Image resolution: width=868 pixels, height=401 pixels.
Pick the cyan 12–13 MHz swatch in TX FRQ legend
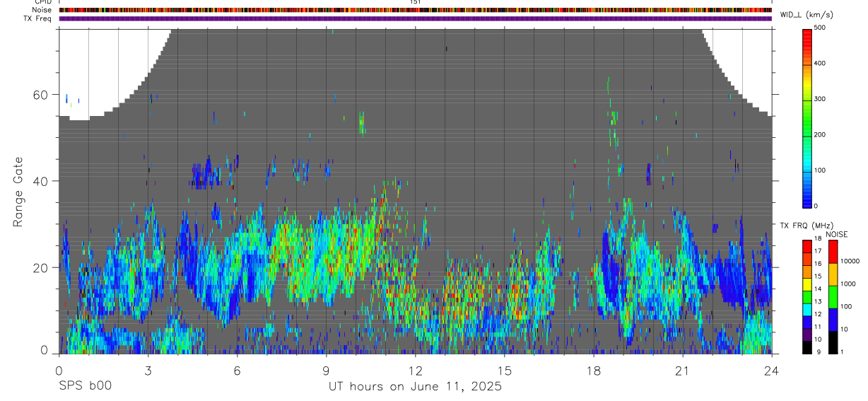click(x=807, y=309)
